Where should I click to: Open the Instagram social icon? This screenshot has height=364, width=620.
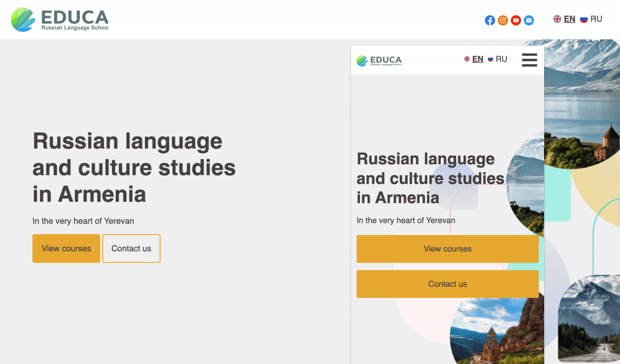503,20
